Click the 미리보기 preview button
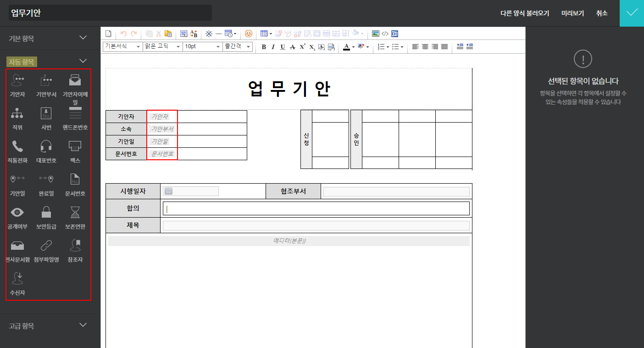Image resolution: width=644 pixels, height=348 pixels. [572, 13]
